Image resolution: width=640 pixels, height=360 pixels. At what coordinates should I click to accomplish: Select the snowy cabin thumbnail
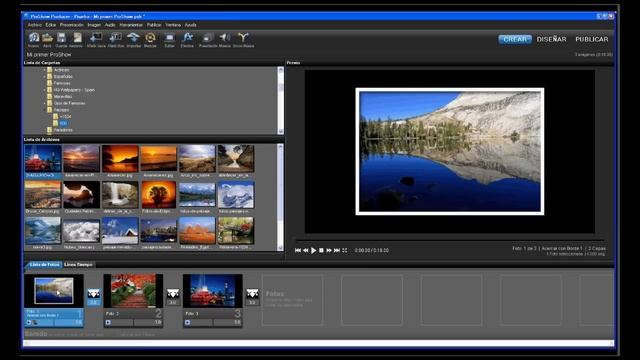[120, 231]
